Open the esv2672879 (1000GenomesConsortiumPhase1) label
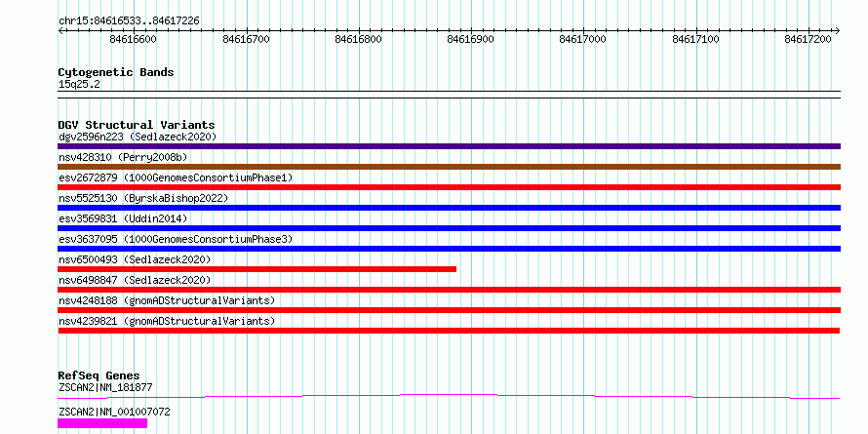The image size is (868, 434). pos(176,178)
